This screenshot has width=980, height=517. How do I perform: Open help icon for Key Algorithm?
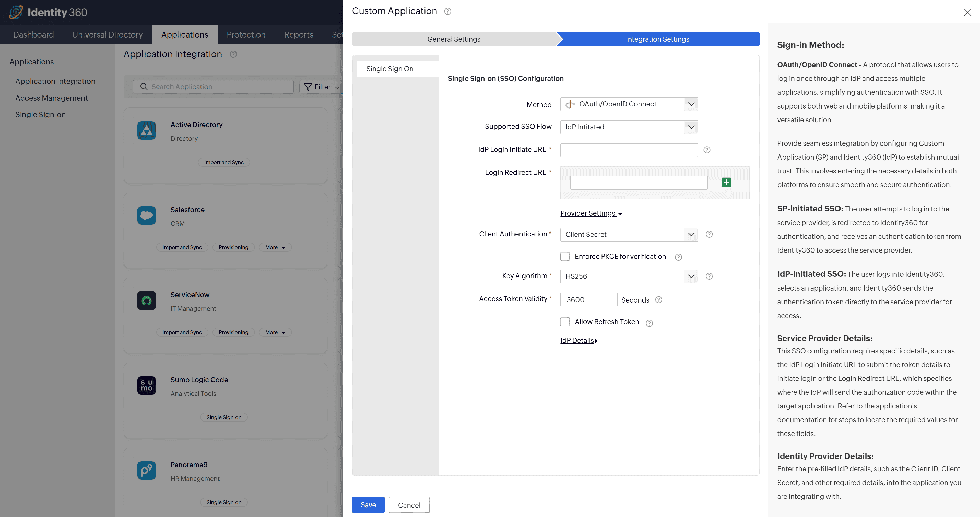tap(709, 276)
